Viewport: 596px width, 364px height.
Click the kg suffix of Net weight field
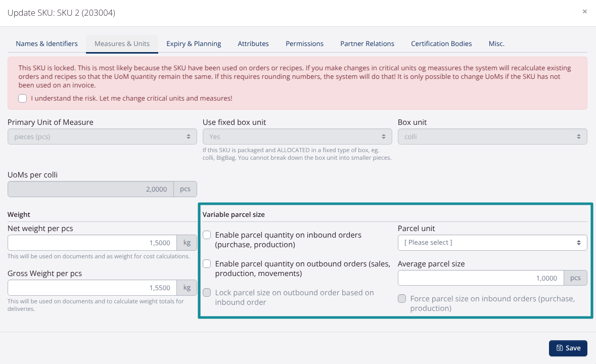click(x=187, y=243)
